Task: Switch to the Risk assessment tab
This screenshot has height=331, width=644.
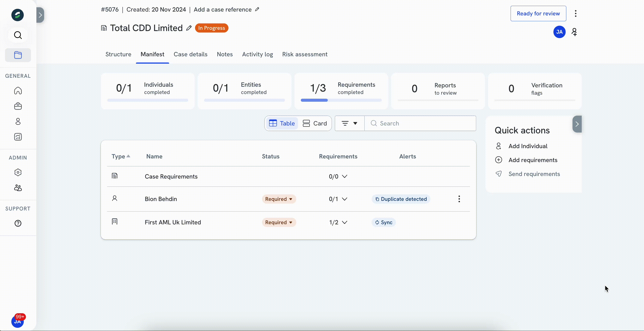Action: (304, 54)
